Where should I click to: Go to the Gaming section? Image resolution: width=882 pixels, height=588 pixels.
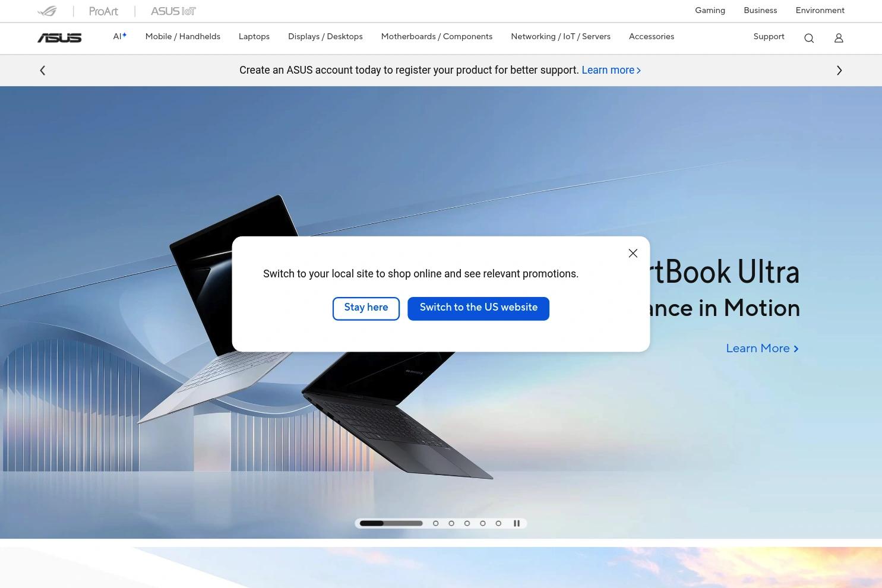(710, 11)
